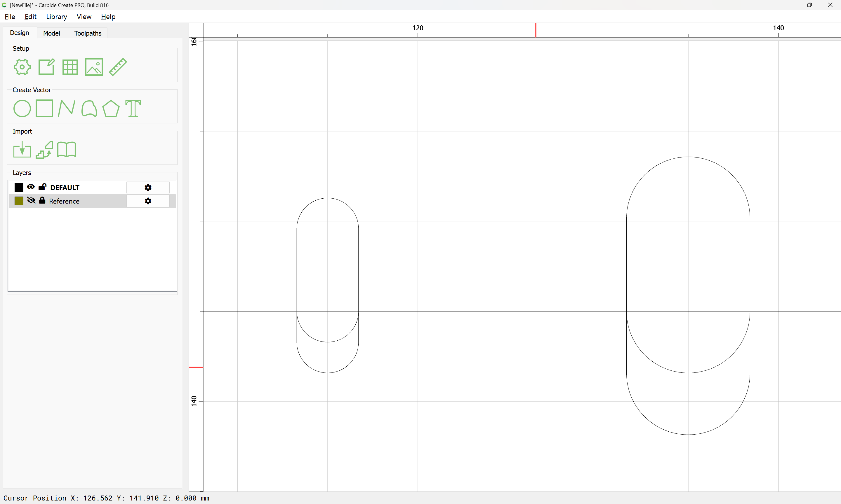Viewport: 841px width, 504px height.
Task: Switch to the Toolpaths tab
Action: 88,33
